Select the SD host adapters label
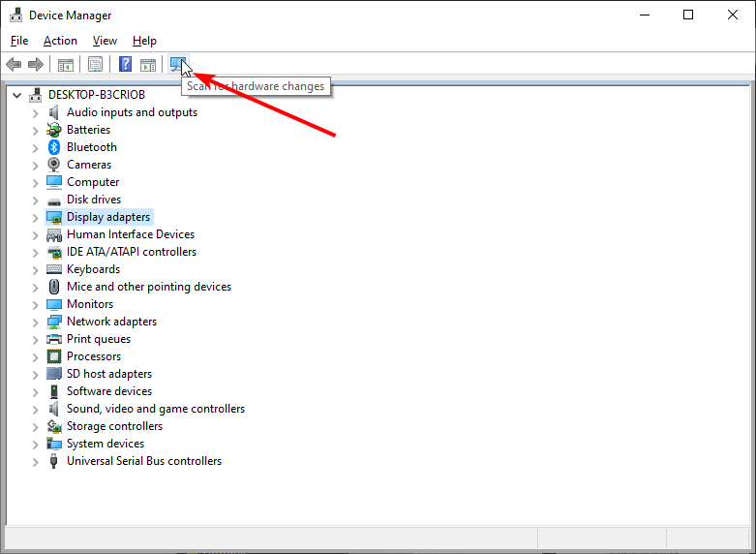The image size is (756, 554). pos(109,374)
